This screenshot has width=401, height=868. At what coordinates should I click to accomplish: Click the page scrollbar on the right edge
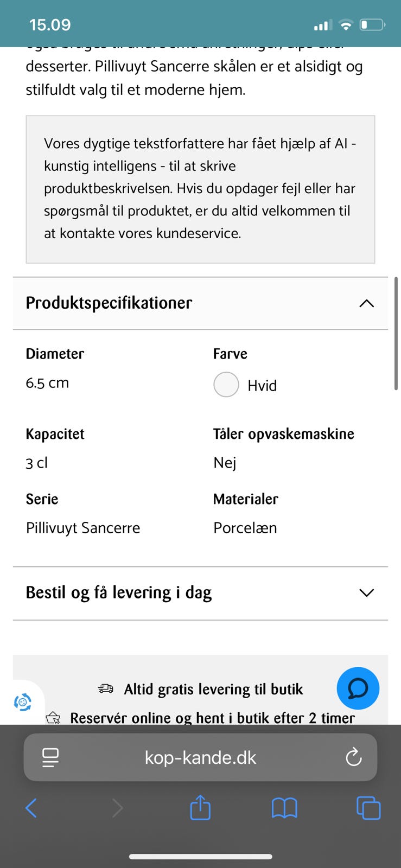click(396, 333)
